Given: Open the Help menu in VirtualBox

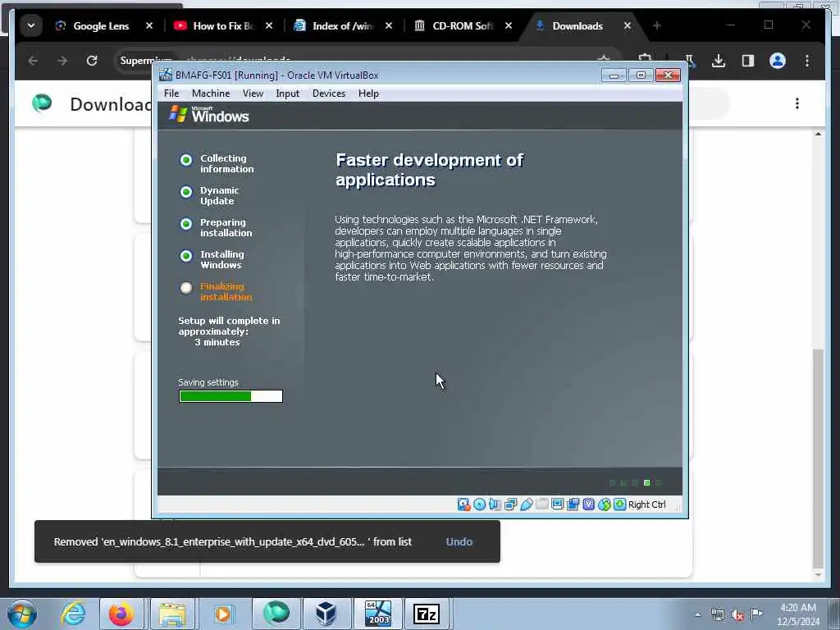Looking at the screenshot, I should (368, 94).
